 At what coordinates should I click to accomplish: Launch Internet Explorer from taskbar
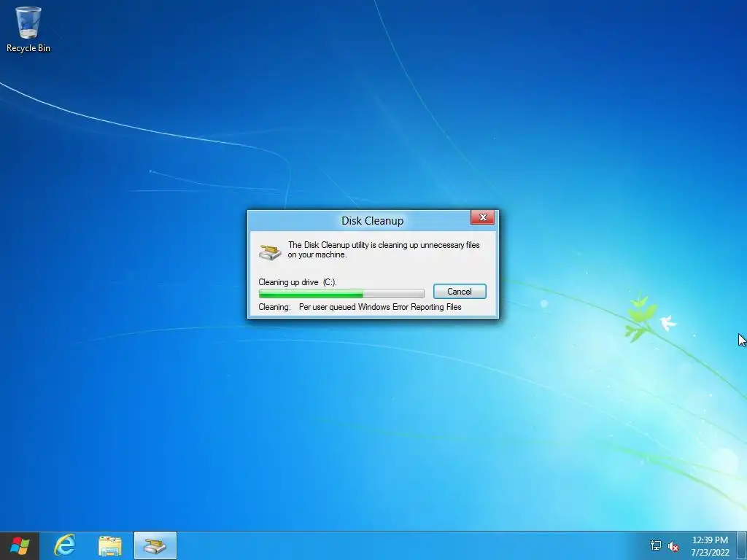(65, 545)
